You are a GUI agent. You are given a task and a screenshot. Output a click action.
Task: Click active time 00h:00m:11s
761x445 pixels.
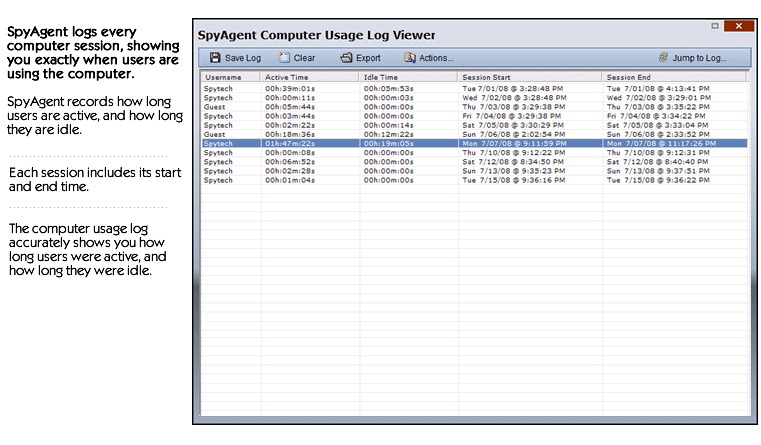290,98
